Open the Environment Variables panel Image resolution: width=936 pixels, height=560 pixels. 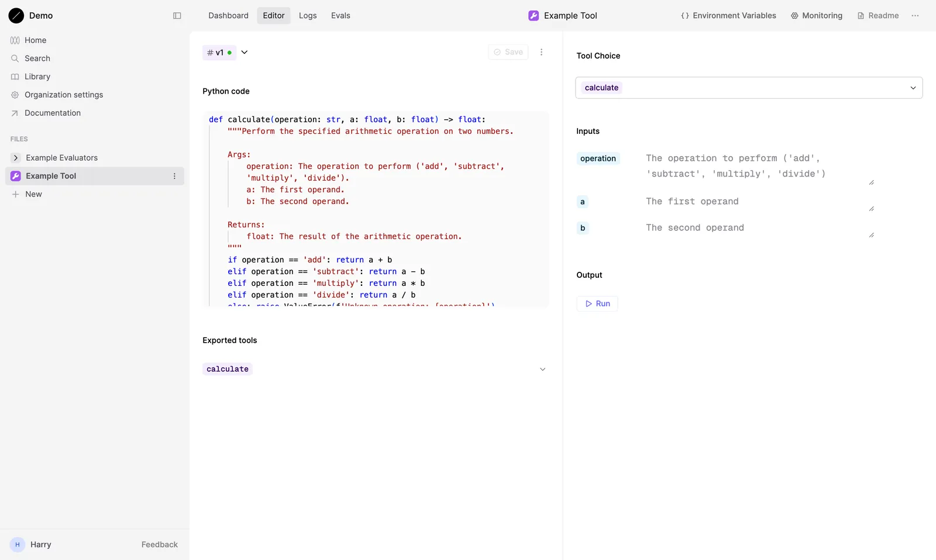click(x=728, y=16)
